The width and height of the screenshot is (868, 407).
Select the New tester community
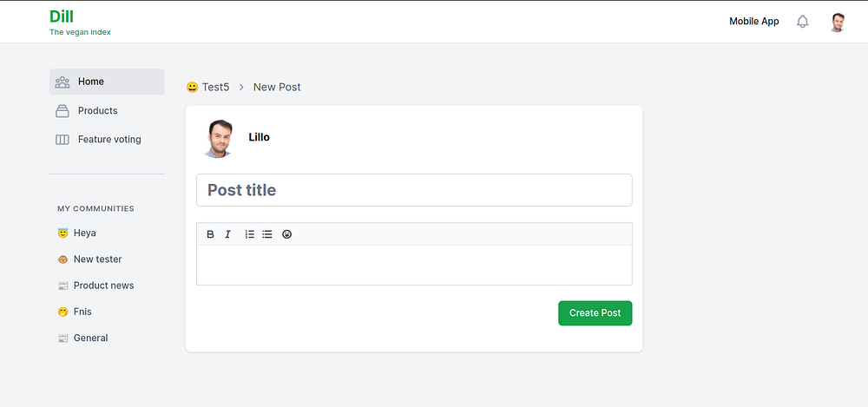[x=97, y=259]
